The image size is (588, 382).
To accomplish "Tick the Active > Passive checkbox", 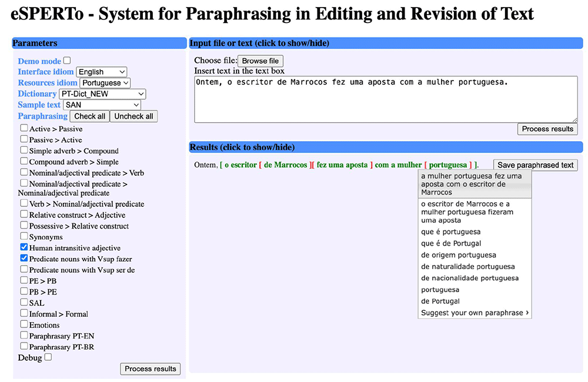I will pyautogui.click(x=24, y=128).
